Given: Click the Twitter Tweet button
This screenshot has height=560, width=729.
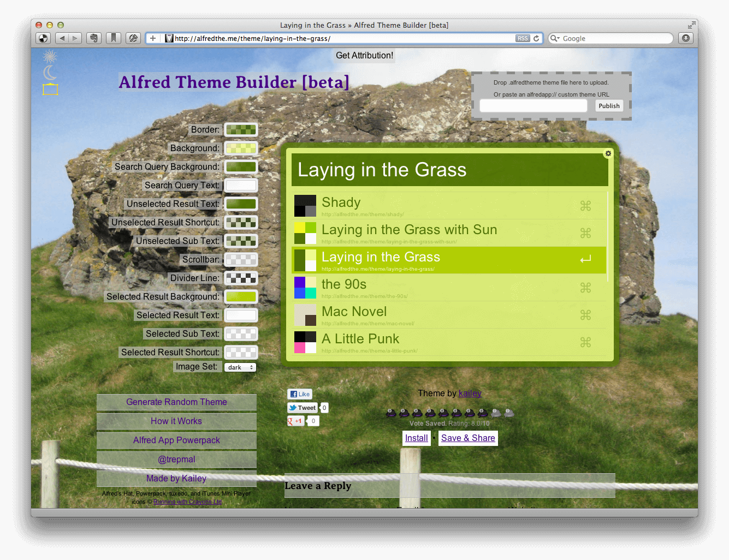Looking at the screenshot, I should (x=303, y=408).
